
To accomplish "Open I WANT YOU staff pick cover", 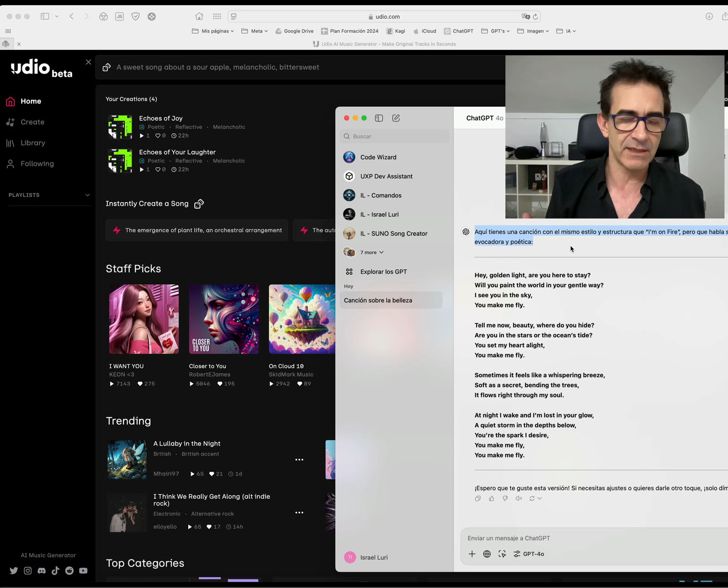I will point(144,319).
